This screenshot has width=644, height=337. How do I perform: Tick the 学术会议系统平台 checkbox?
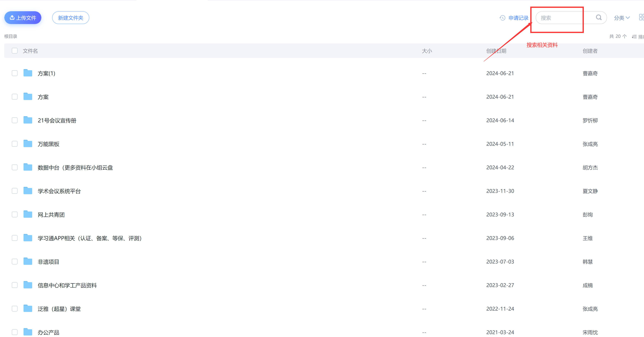pyautogui.click(x=15, y=191)
